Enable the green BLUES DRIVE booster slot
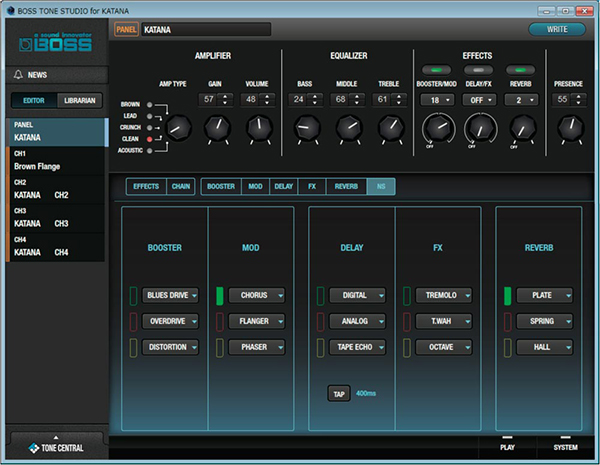Screen dimensions: 600x465 133,296
